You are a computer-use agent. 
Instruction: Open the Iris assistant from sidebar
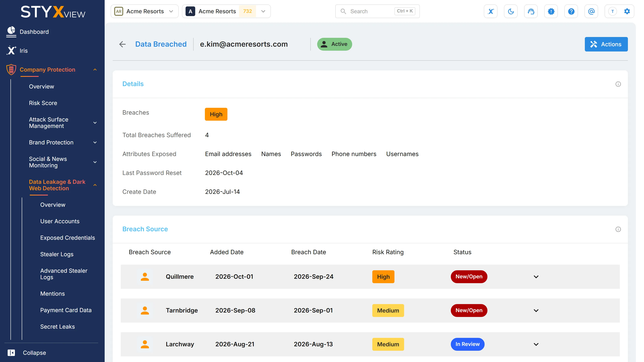tap(17, 50)
